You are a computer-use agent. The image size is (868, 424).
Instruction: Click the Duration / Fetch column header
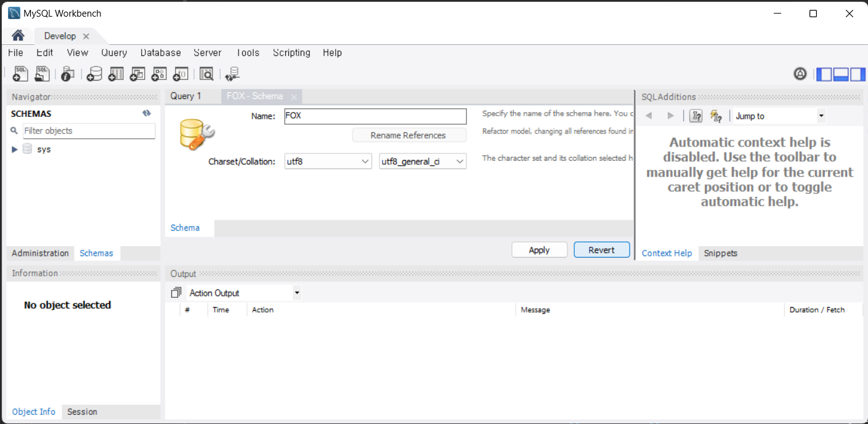coord(823,310)
